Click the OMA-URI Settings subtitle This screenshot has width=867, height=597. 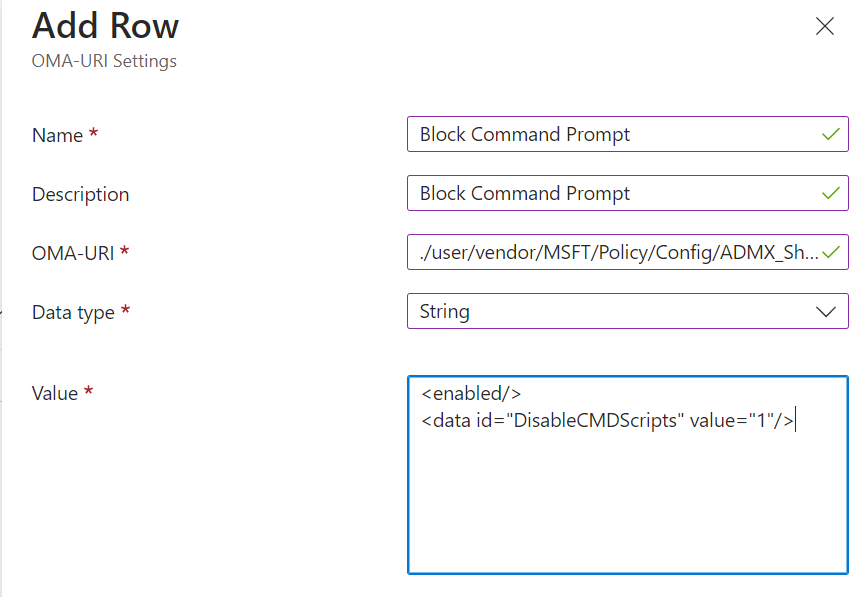104,61
